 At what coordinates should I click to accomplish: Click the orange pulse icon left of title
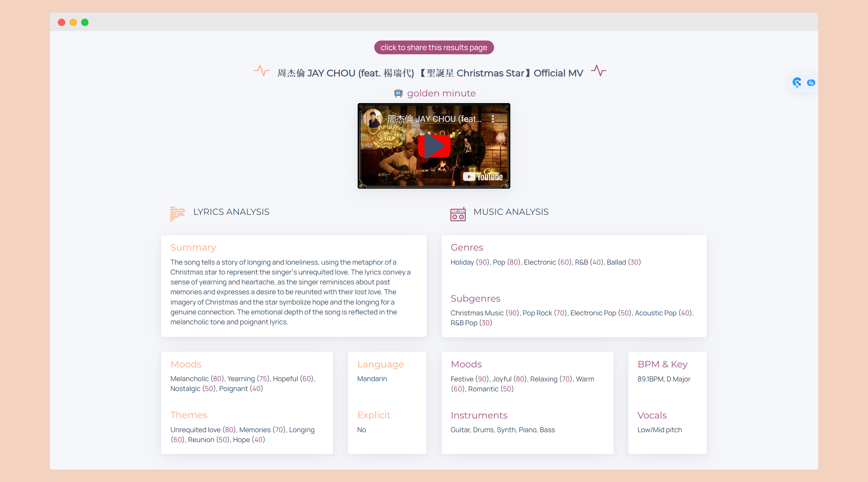click(262, 71)
